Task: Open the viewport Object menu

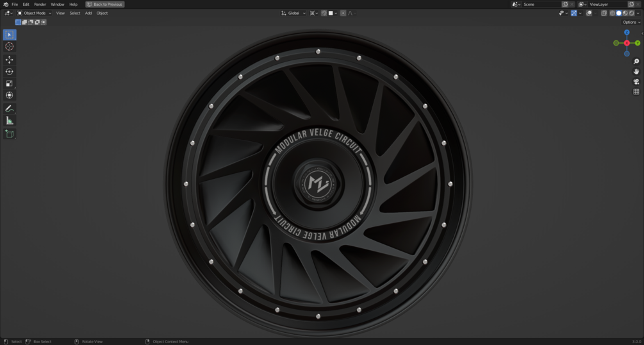Action: pos(102,13)
